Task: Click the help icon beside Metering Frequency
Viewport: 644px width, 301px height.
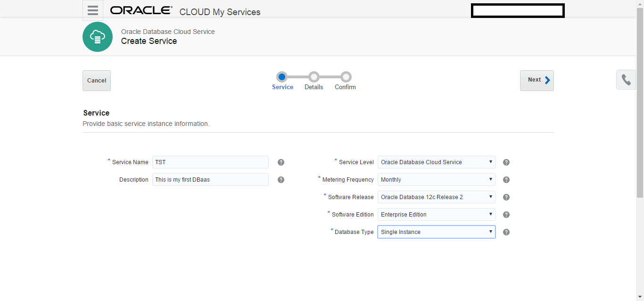Action: click(506, 179)
